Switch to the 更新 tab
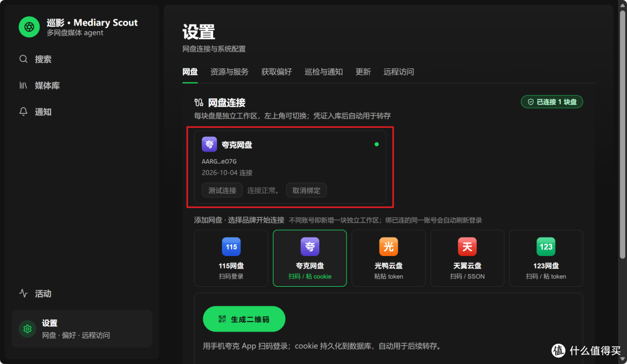Viewport: 627px width, 364px height. pyautogui.click(x=363, y=72)
